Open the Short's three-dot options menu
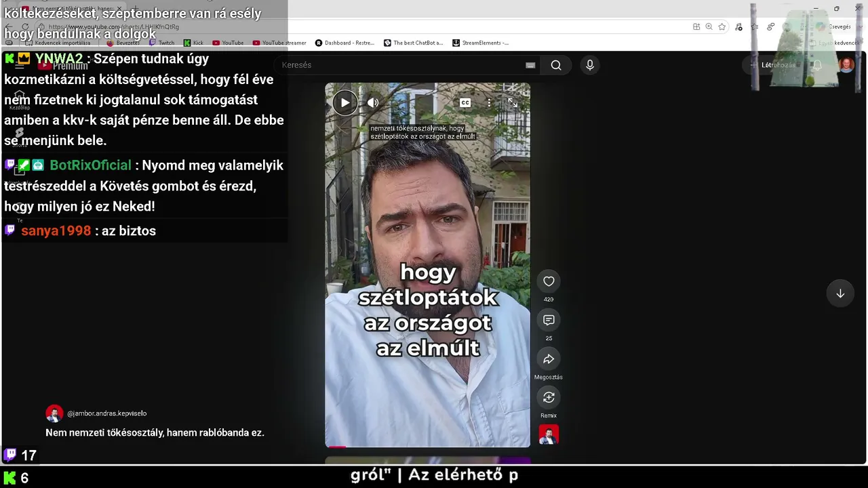Screen dimensions: 868x488 coord(489,102)
